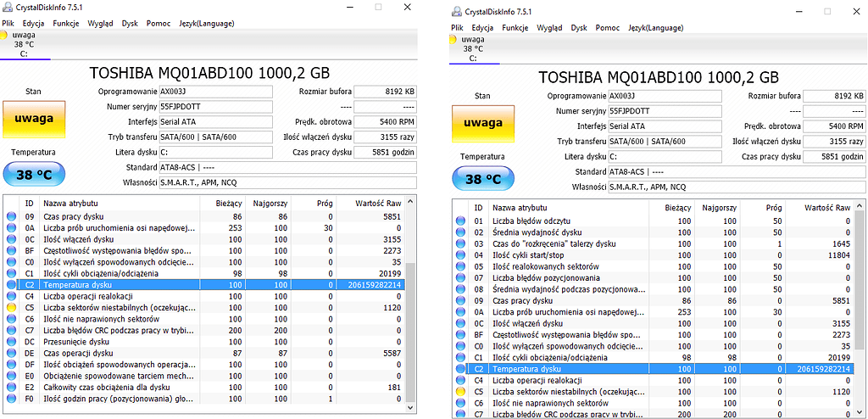Select Średnia wydajność dysku row, right window
The image size is (868, 419).
pos(654,232)
